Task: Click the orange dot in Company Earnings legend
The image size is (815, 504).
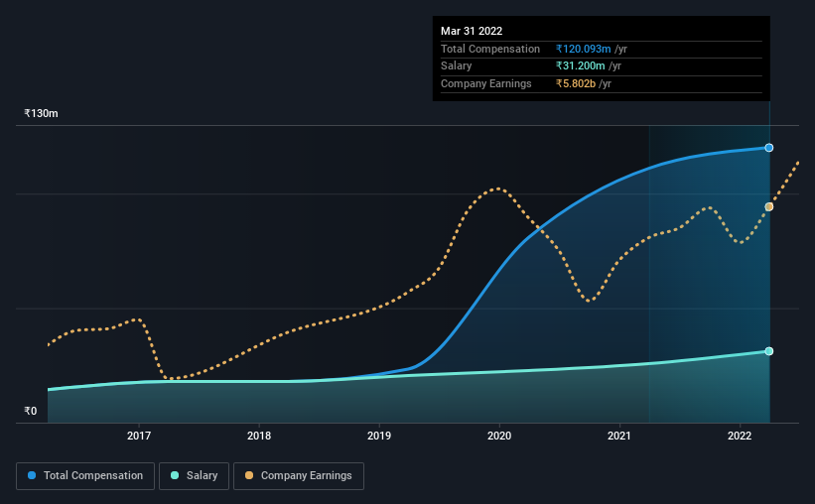Action: pyautogui.click(x=249, y=475)
